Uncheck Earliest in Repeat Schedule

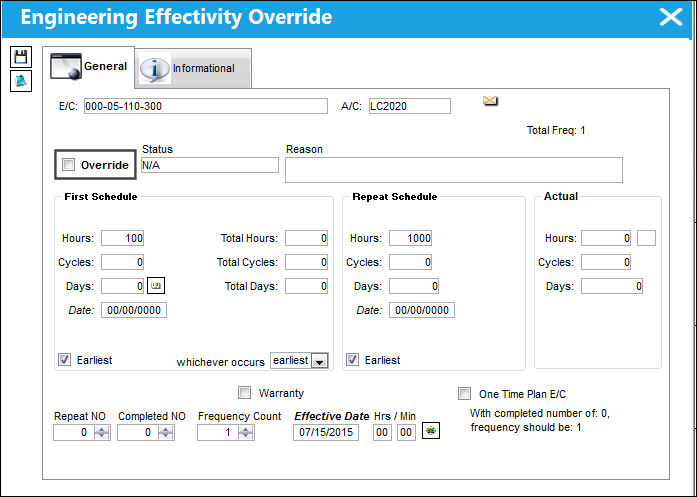click(x=353, y=359)
